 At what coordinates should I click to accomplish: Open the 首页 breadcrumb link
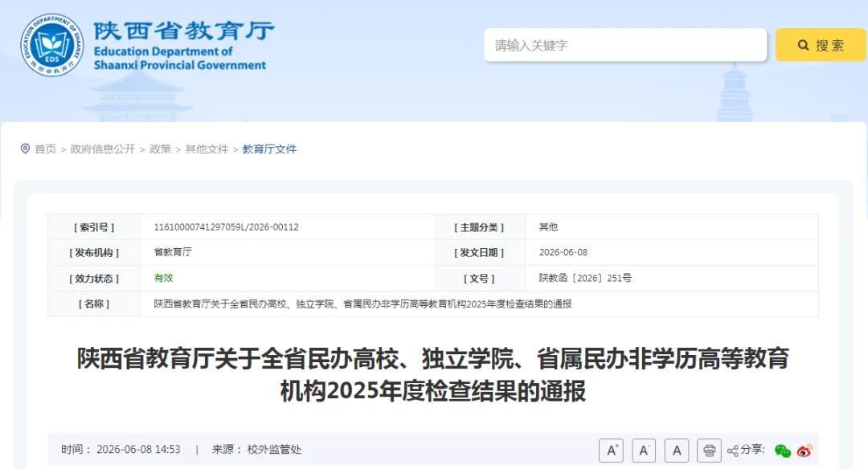(45, 149)
